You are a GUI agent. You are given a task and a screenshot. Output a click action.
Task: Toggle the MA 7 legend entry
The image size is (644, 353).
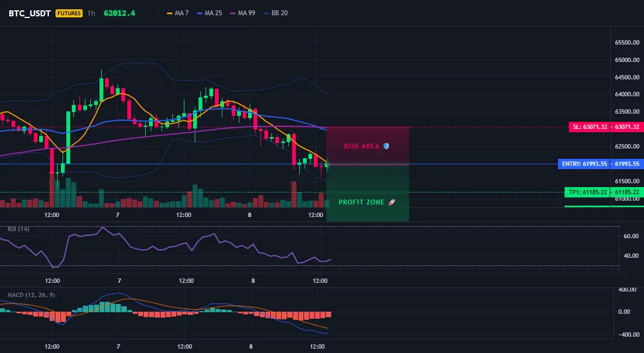pyautogui.click(x=178, y=13)
